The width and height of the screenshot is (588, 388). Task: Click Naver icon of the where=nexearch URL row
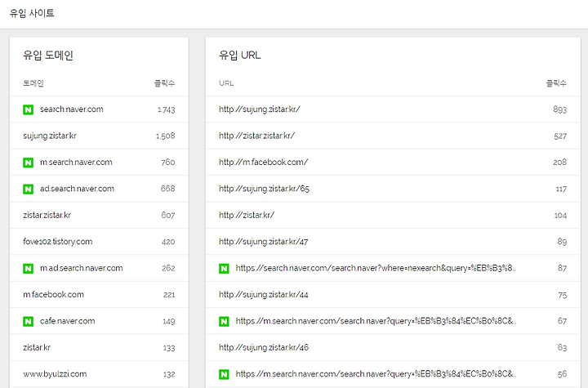tap(224, 268)
